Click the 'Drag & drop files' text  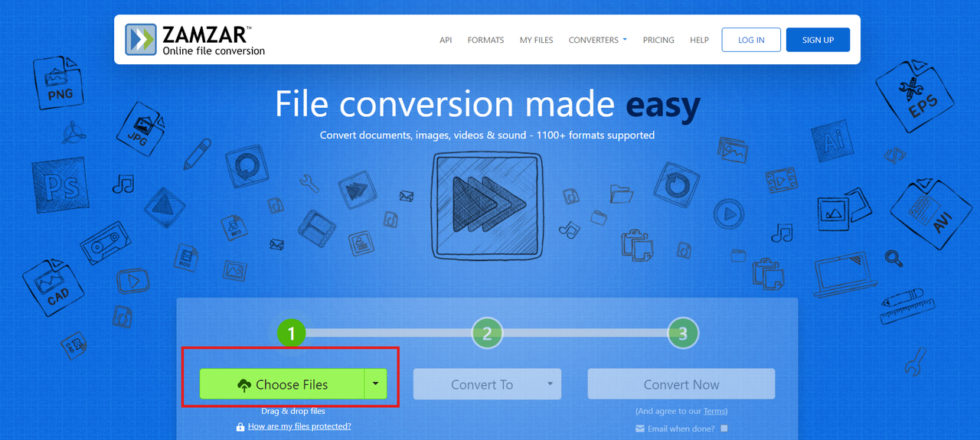tap(293, 411)
